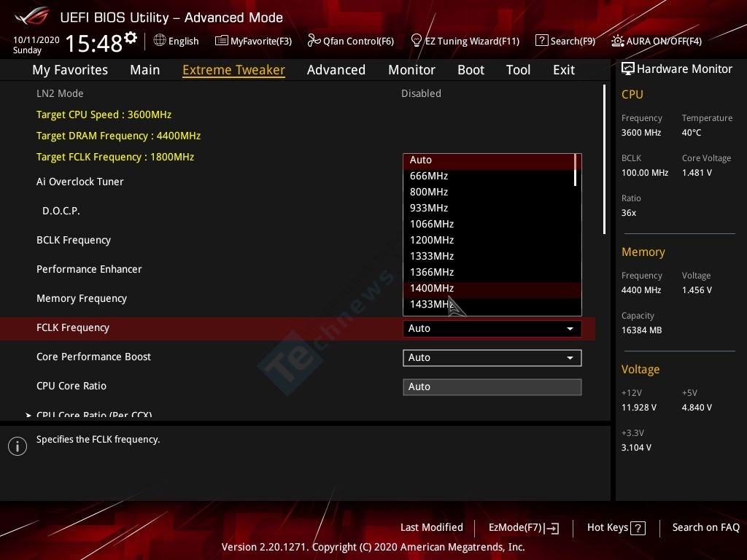747x560 pixels.
Task: Go to the Exit tab
Action: click(x=564, y=70)
